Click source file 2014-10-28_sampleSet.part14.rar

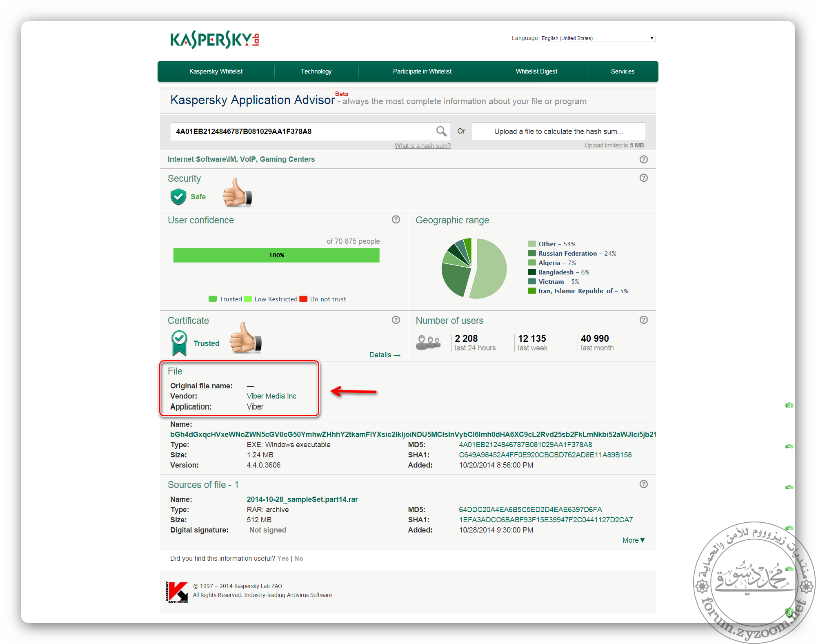(302, 499)
